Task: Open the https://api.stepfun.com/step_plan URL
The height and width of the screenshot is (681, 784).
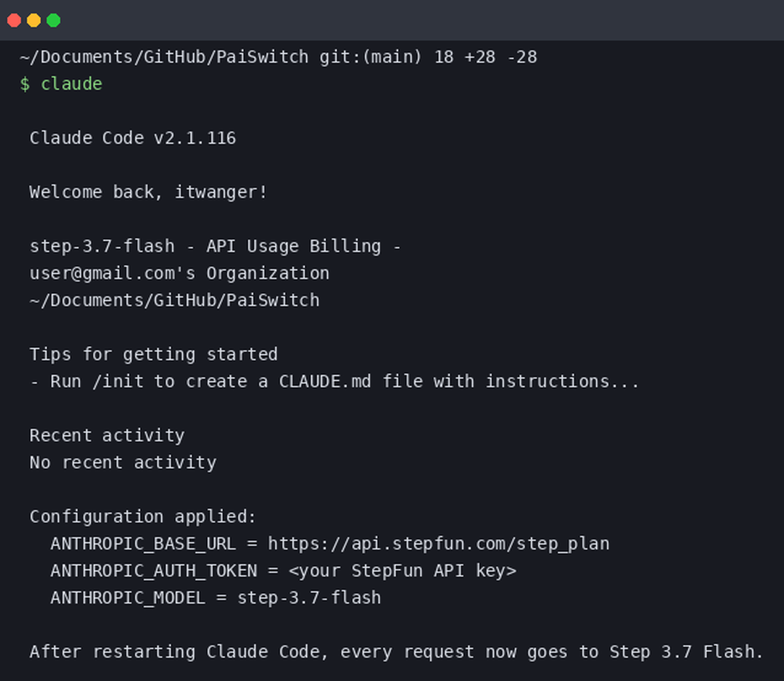Action: click(439, 543)
